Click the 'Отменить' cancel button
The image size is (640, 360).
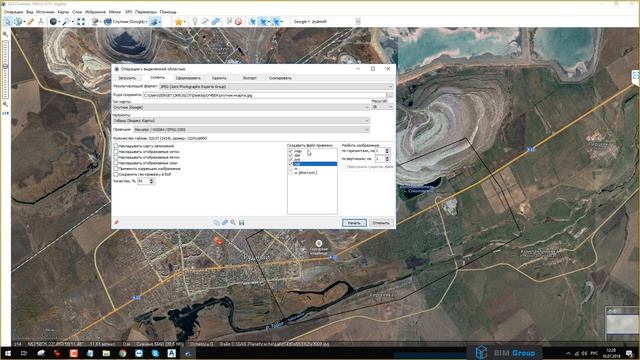click(x=381, y=223)
